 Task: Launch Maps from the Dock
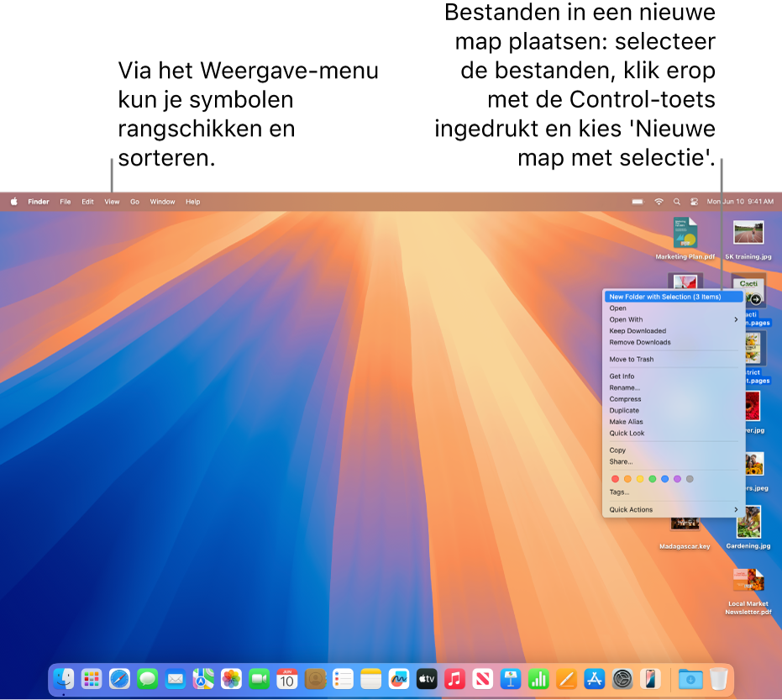(x=203, y=679)
